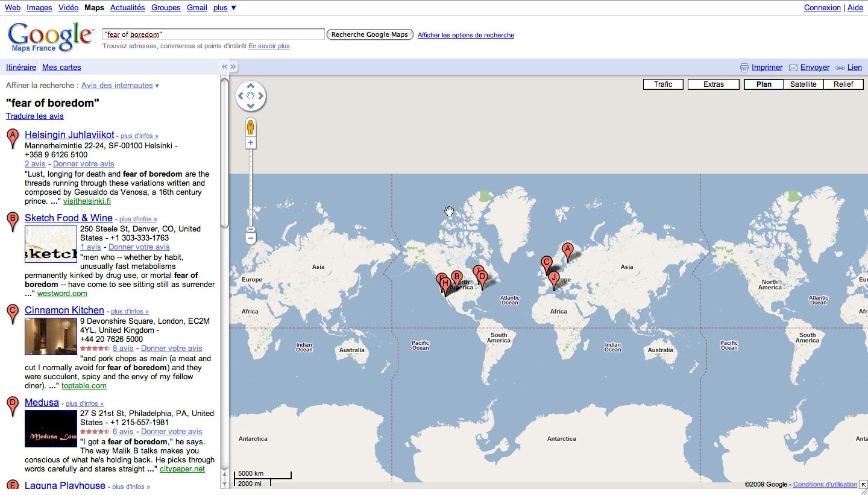Open the Sketch Food & Wine thumbnail image

(x=51, y=244)
